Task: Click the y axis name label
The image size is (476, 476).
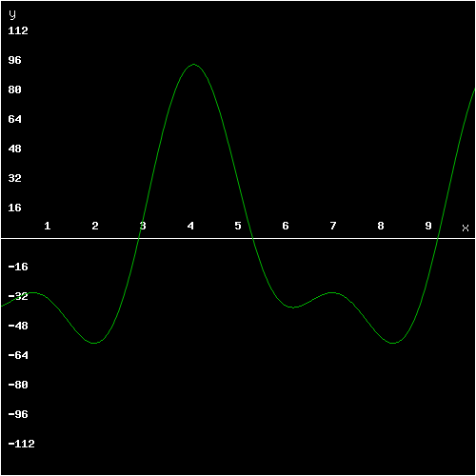Action: [x=12, y=15]
